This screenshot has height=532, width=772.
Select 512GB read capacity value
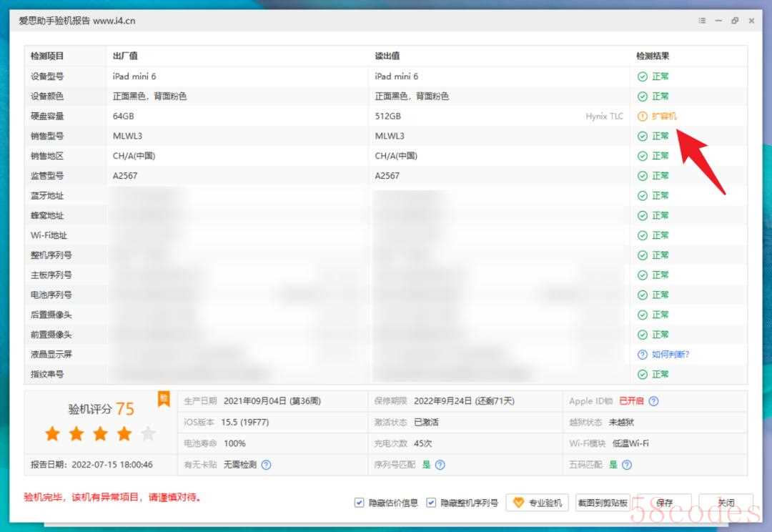(387, 117)
